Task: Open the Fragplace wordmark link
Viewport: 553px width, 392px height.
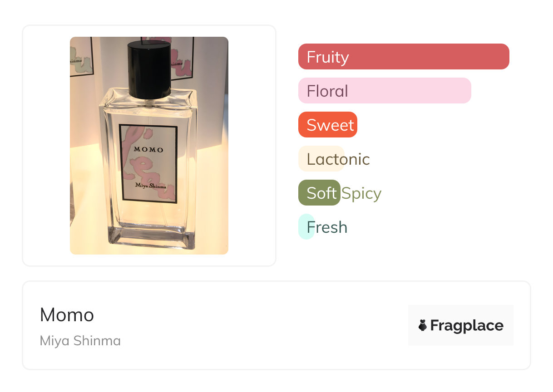Action: pyautogui.click(x=466, y=325)
